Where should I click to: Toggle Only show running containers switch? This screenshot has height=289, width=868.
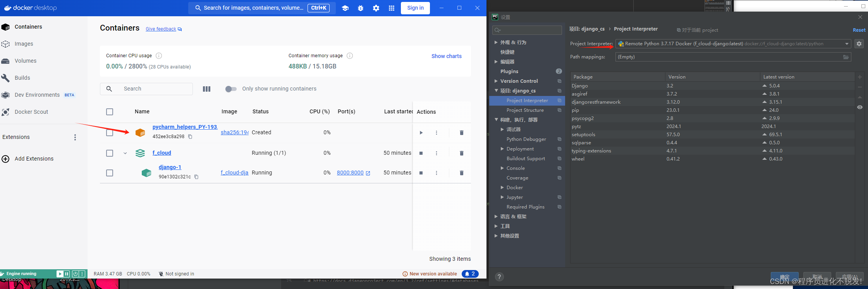pos(231,89)
